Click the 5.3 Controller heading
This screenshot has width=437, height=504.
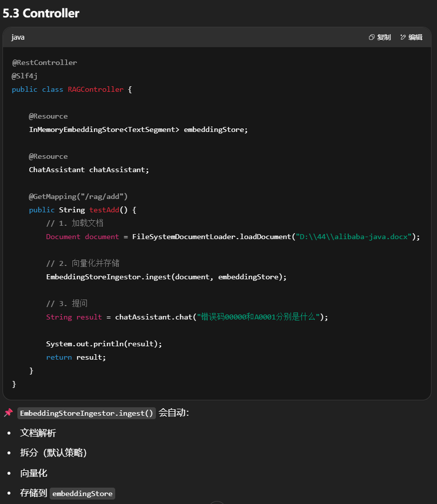click(41, 13)
